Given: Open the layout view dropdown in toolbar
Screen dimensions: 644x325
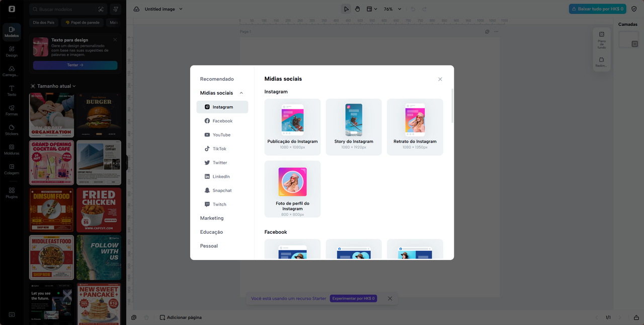Looking at the screenshot, I should (371, 9).
